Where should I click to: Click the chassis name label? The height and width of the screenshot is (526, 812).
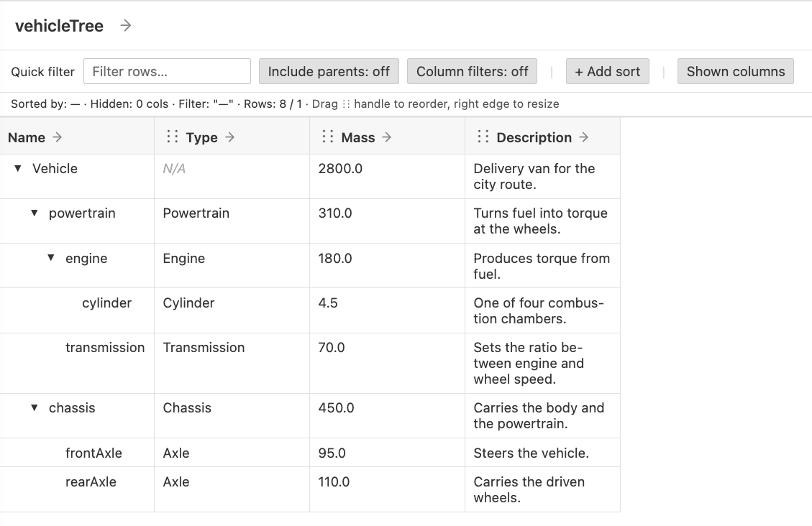pos(72,408)
